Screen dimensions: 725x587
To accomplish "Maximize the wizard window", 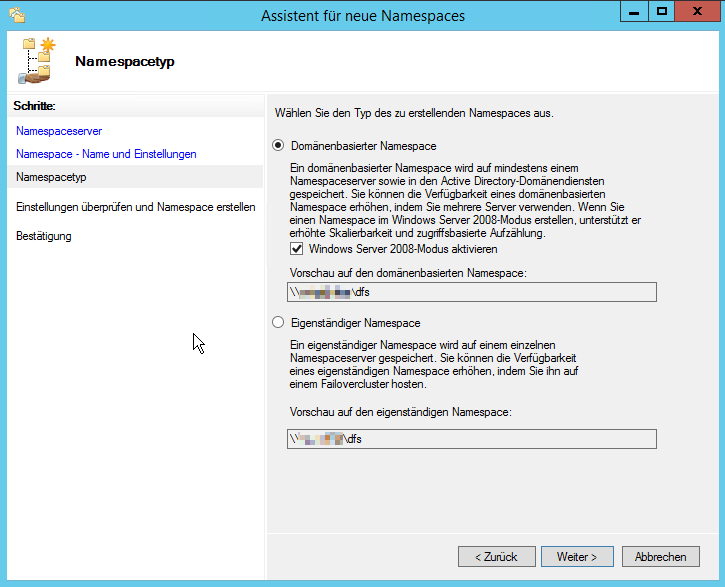I will pyautogui.click(x=661, y=13).
